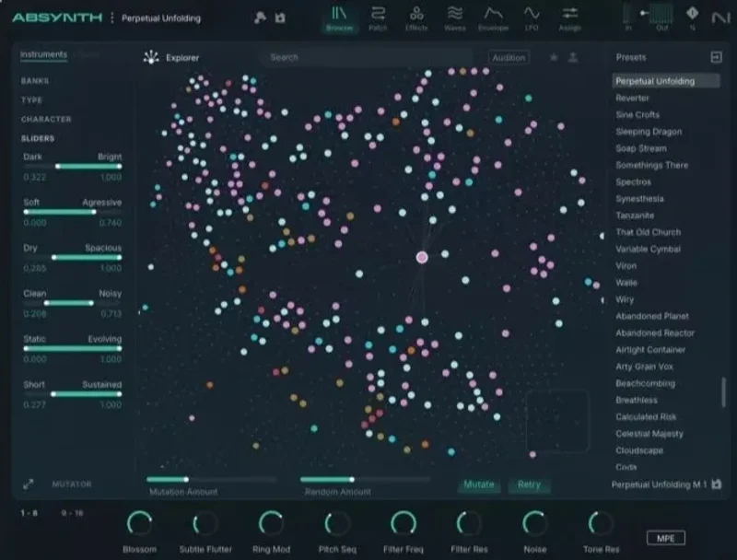Click the Tone Res macro knob
This screenshot has height=560, width=737.
coord(601,523)
